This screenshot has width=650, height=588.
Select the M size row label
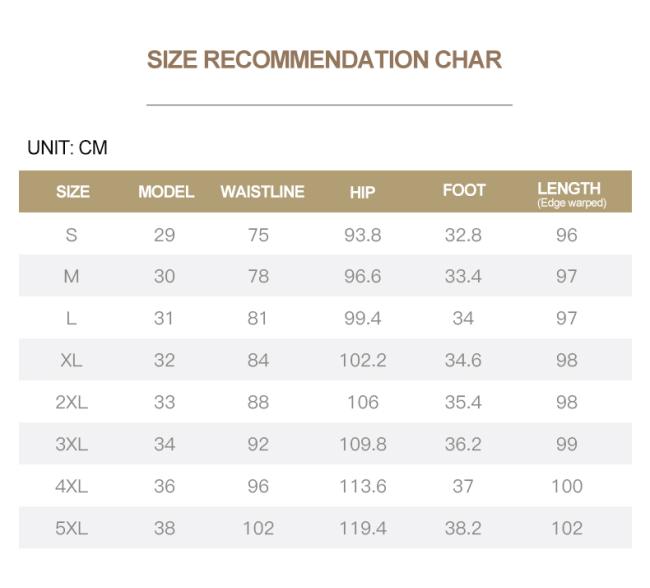[71, 277]
